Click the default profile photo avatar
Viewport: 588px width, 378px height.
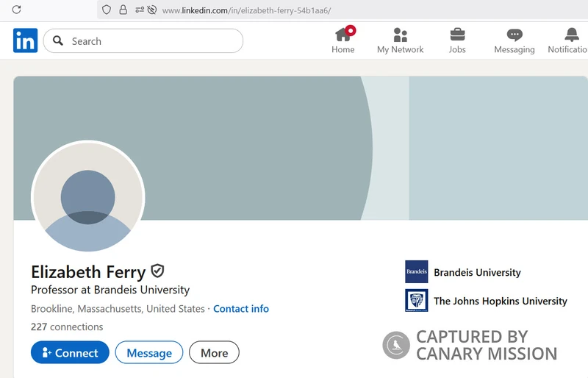point(88,197)
